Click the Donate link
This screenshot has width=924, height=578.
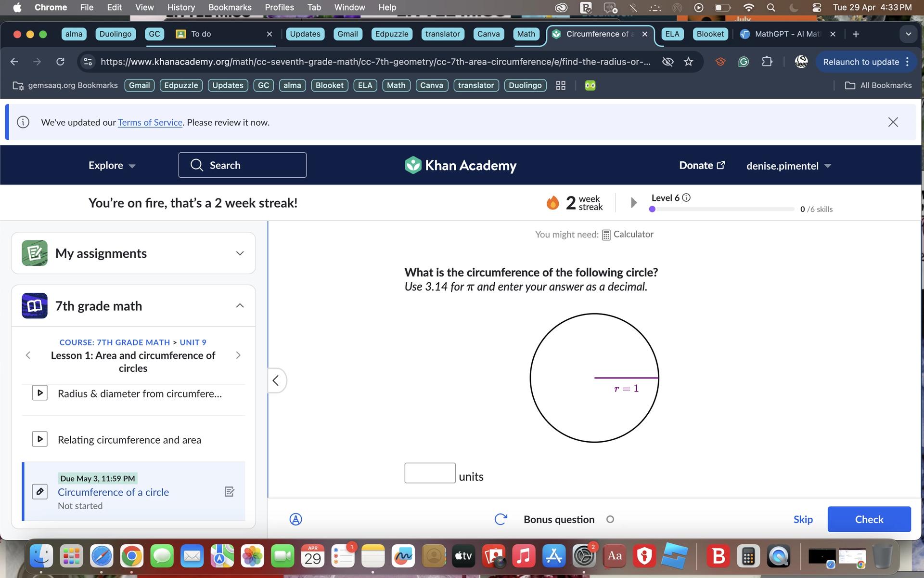(702, 165)
